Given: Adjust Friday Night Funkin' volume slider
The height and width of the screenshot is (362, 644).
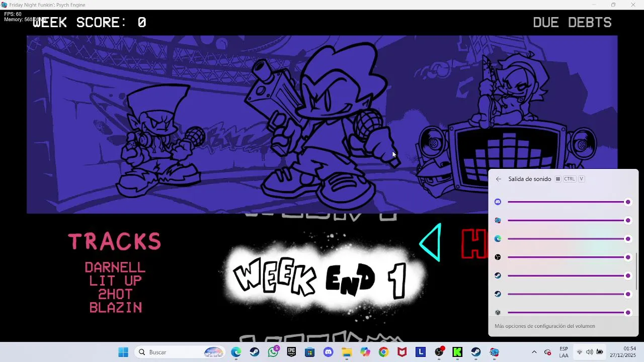Looking at the screenshot, I should [569, 220].
